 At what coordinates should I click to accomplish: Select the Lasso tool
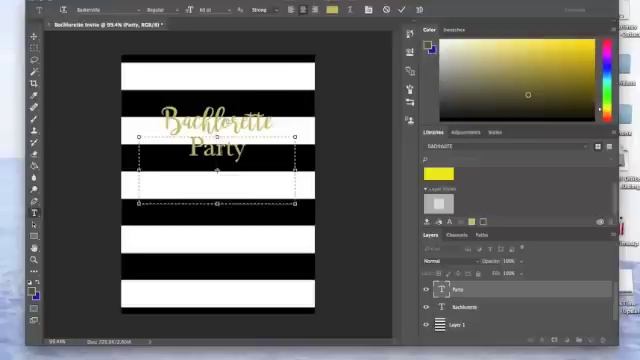tap(34, 60)
